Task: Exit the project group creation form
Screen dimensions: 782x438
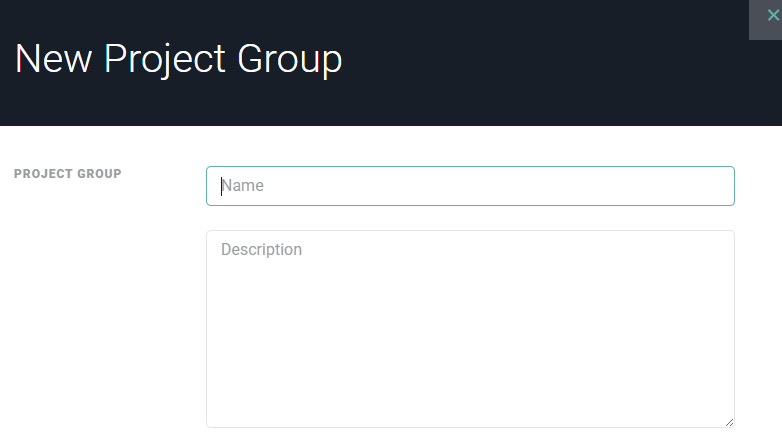Action: click(771, 16)
